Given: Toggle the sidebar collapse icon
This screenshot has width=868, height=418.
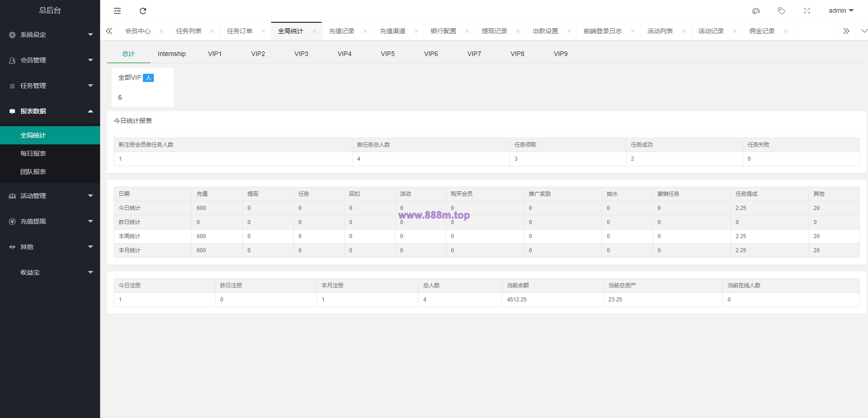Looking at the screenshot, I should (117, 11).
